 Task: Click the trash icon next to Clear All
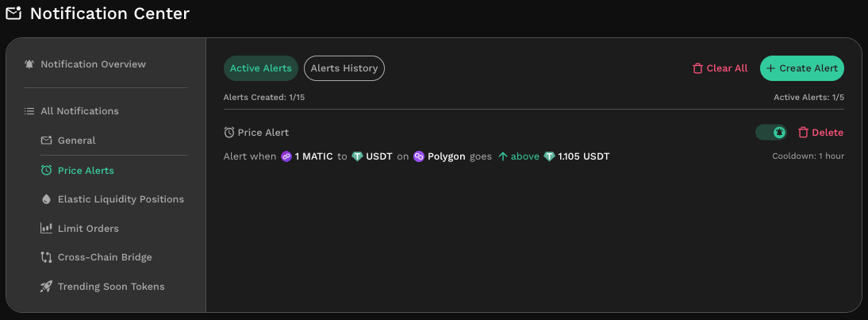click(697, 68)
